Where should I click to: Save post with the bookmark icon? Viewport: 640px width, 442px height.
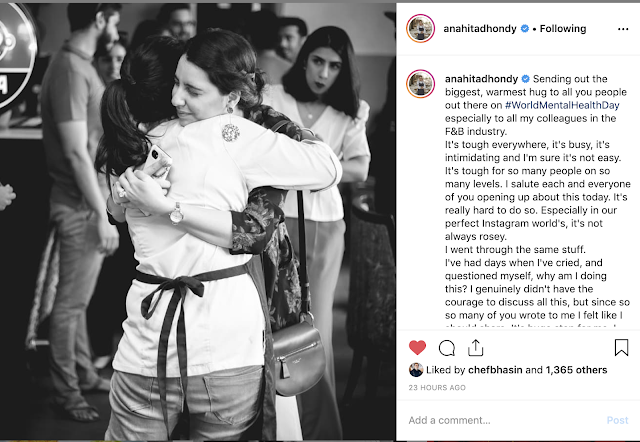point(621,348)
